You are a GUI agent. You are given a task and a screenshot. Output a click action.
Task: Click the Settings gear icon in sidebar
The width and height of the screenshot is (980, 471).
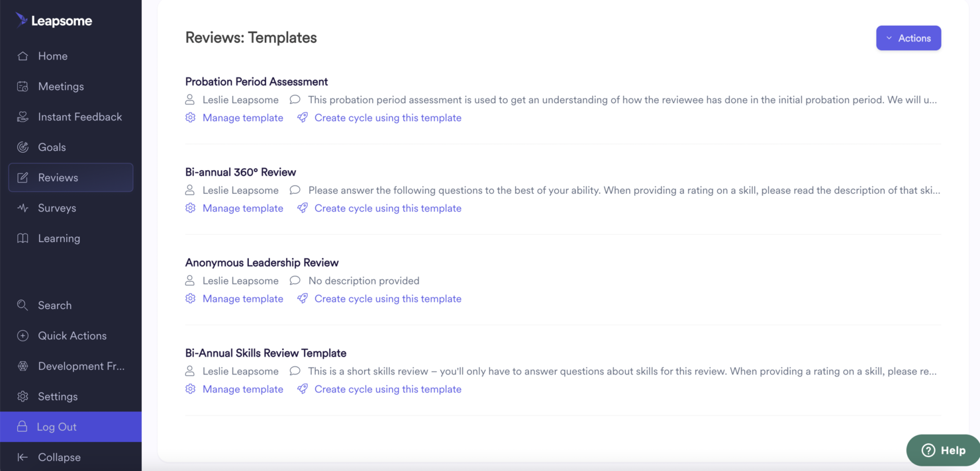[x=23, y=397]
